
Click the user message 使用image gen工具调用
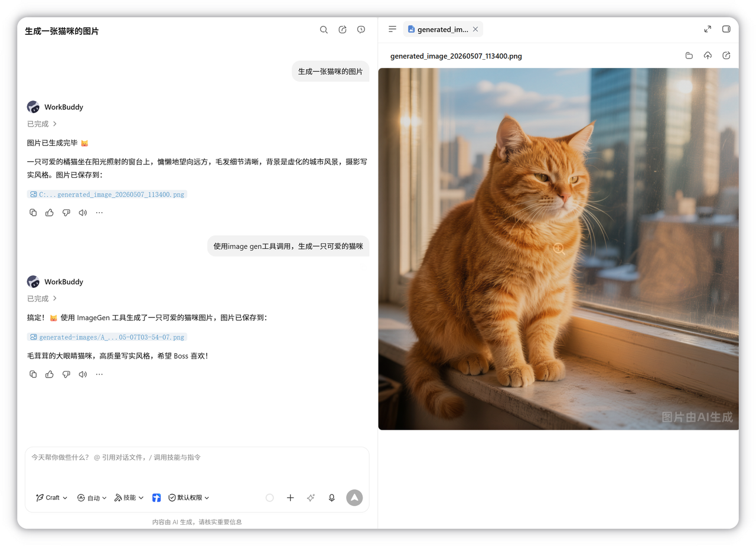[288, 246]
